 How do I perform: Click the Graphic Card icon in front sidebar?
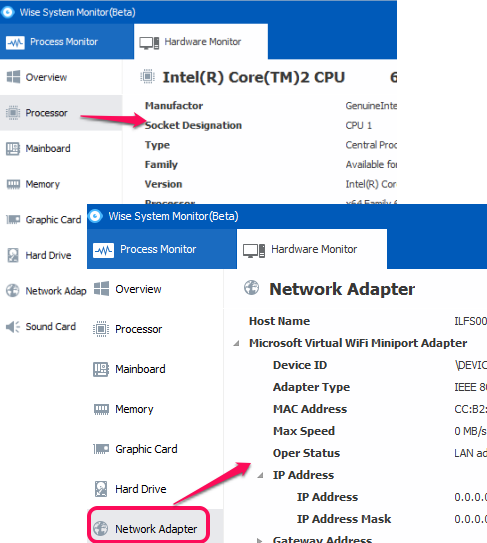click(x=101, y=449)
